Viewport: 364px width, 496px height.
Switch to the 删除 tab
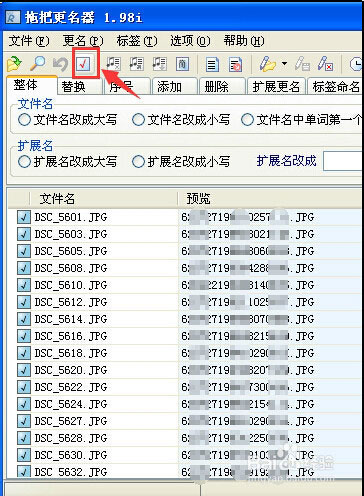point(222,87)
